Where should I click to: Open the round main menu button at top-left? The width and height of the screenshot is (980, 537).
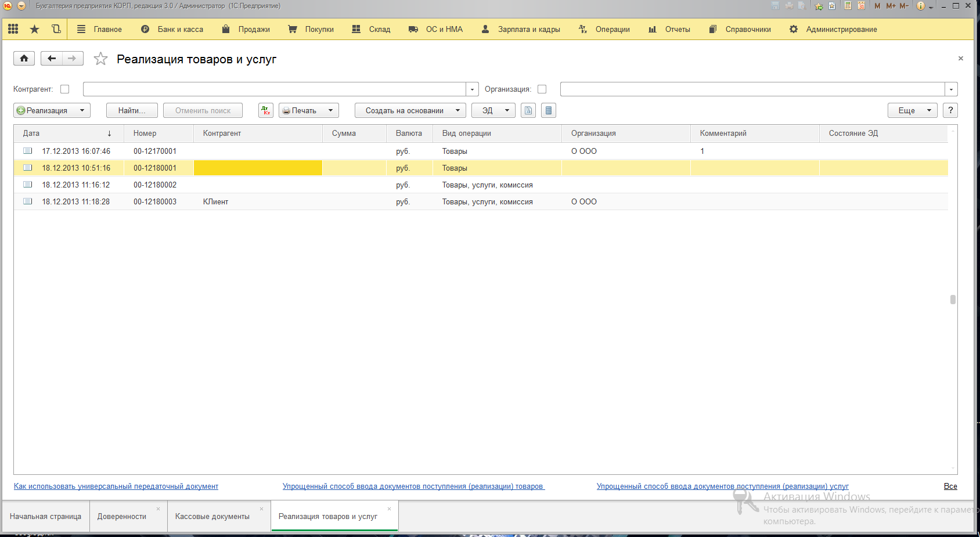click(21, 6)
